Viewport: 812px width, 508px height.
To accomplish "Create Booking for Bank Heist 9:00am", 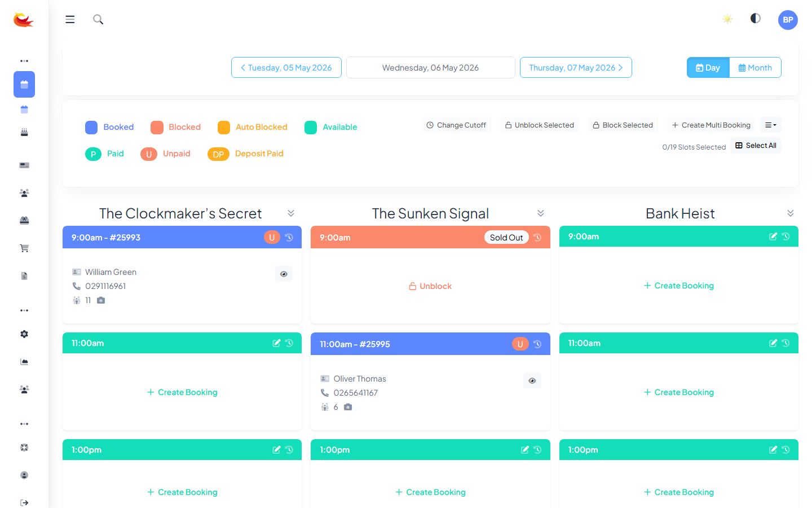I will (679, 286).
